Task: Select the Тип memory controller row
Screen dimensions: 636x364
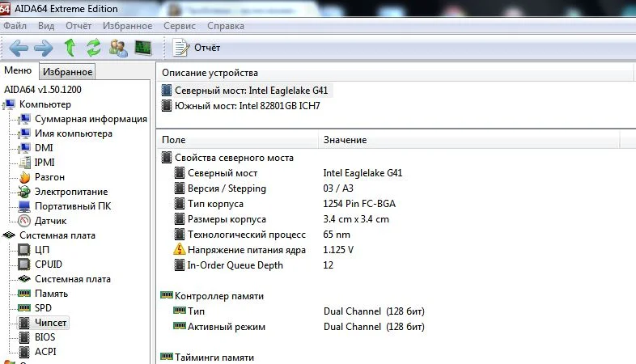Action: coord(197,311)
